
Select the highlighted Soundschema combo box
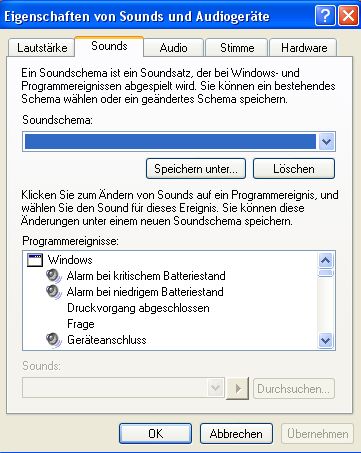[x=179, y=142]
